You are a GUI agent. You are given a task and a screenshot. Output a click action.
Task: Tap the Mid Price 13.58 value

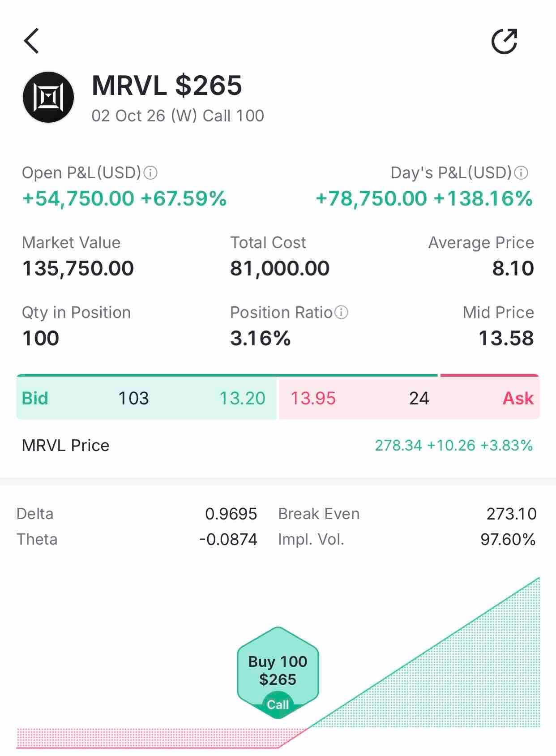[506, 338]
